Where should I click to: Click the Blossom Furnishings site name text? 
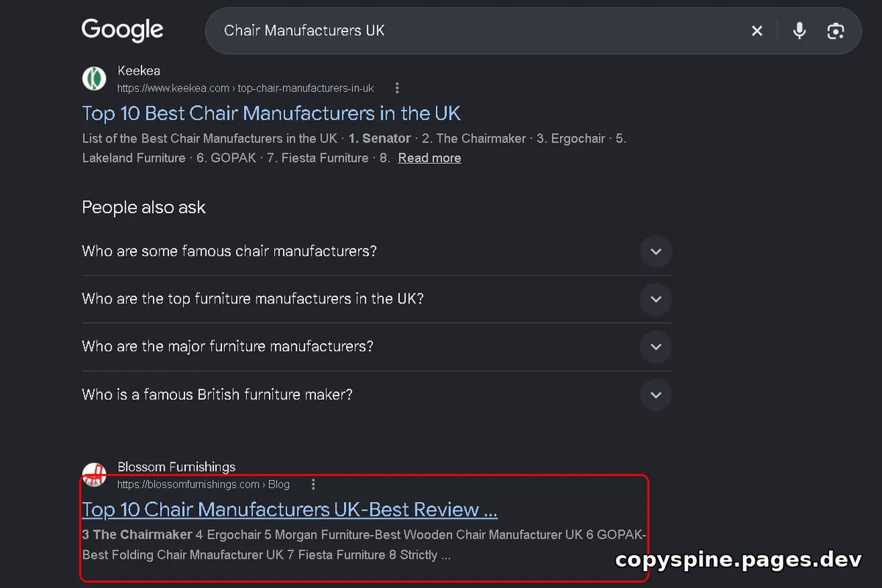[x=176, y=467]
